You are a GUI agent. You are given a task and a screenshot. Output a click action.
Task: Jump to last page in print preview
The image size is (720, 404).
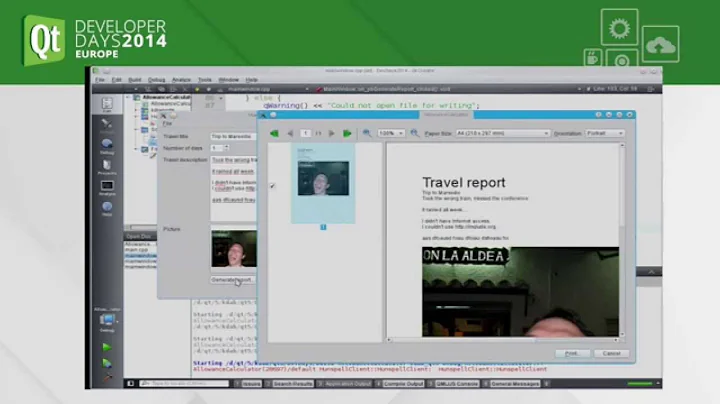point(347,133)
